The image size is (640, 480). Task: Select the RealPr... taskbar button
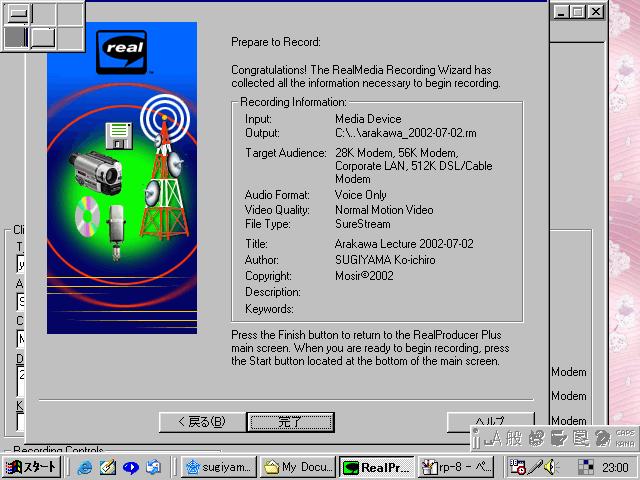click(376, 467)
